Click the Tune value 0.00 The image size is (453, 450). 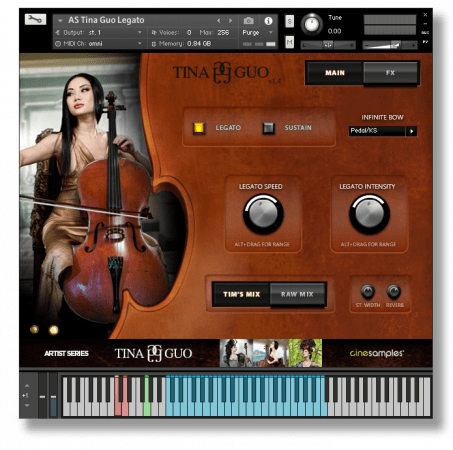[334, 31]
